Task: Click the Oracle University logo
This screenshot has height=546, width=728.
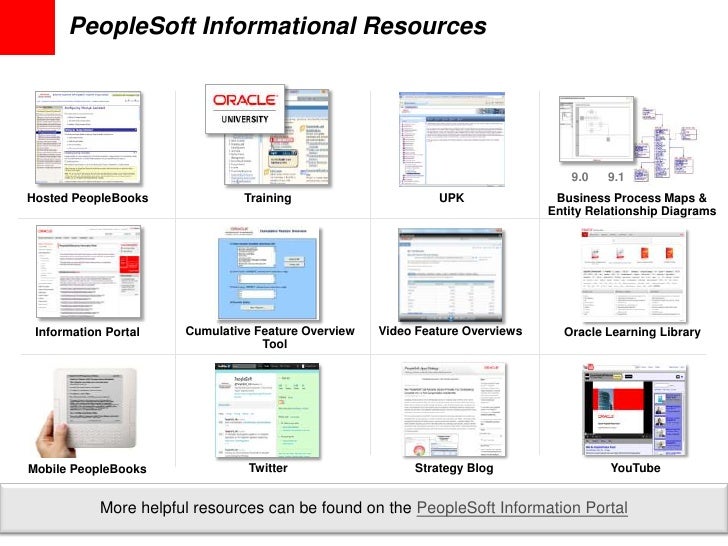Action: (245, 110)
